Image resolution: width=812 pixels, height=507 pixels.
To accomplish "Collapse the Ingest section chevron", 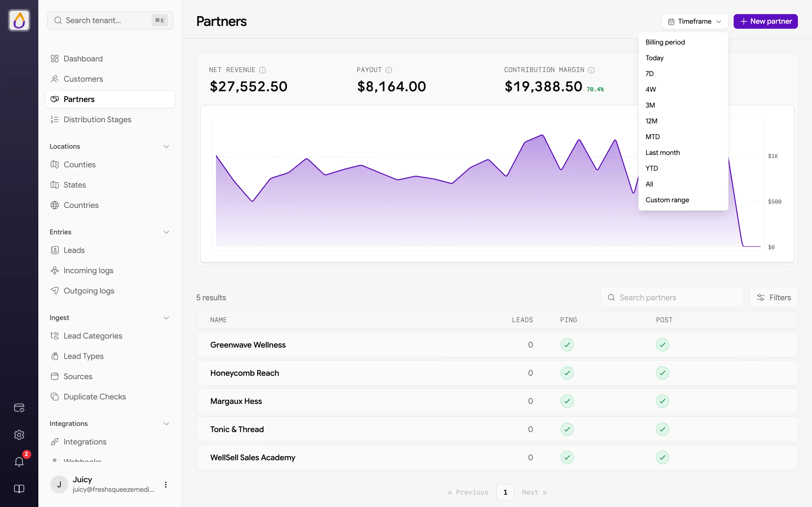I will (x=166, y=317).
